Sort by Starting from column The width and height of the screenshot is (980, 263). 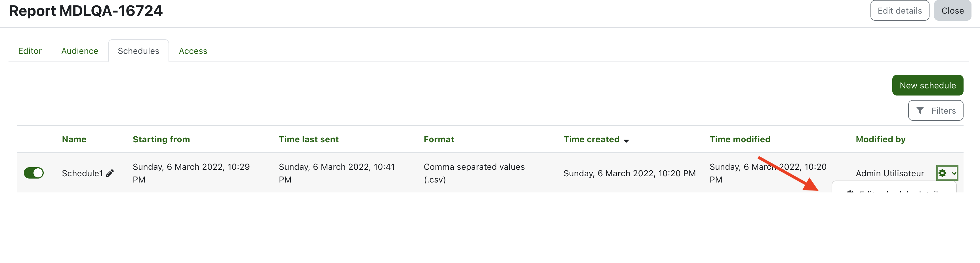point(161,139)
